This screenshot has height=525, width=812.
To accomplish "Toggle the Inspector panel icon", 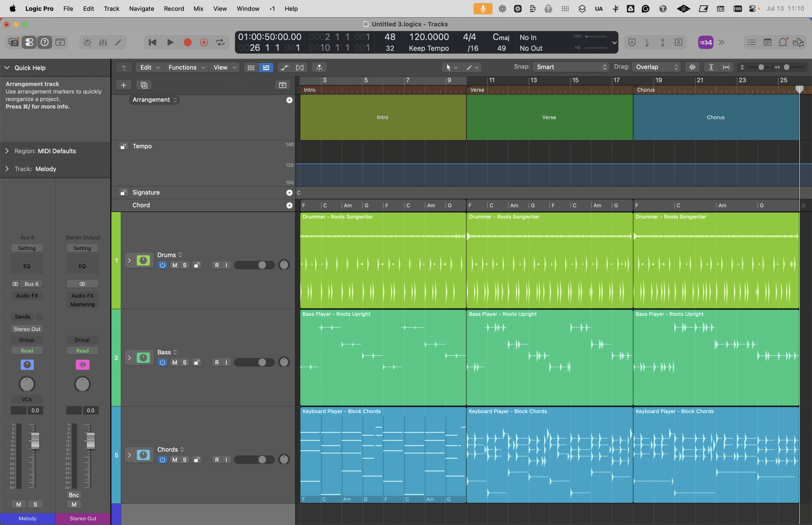I will click(x=29, y=42).
